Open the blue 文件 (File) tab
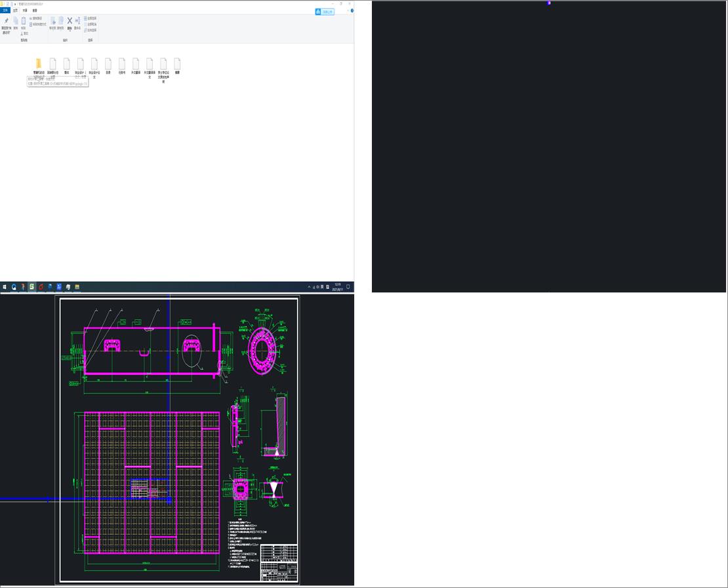Viewport: 728px width, 588px height. coord(5,10)
